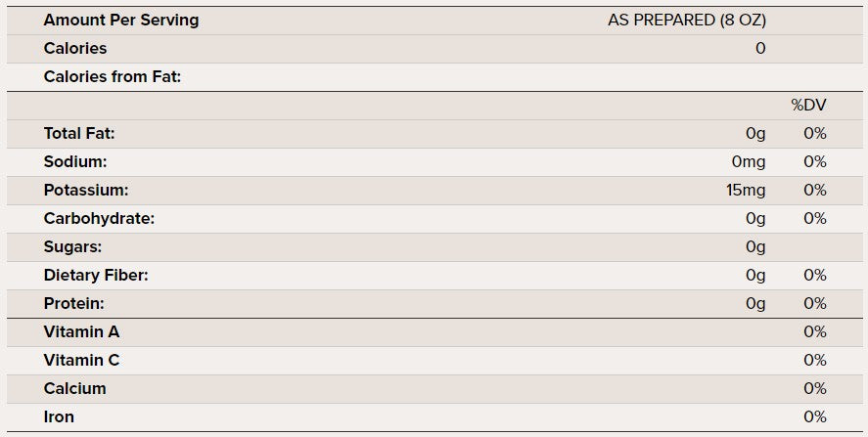
Task: Select the Sodium 0mg value
Action: pos(750,162)
